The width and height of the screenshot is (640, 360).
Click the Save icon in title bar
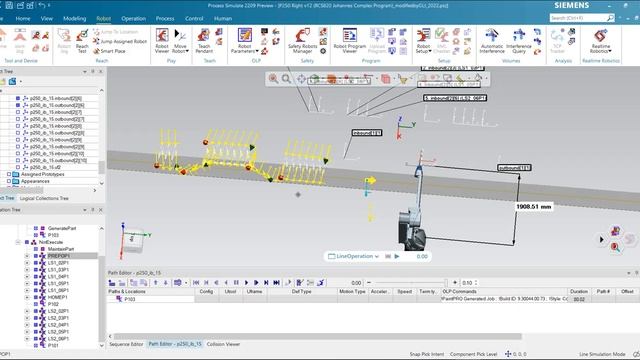pos(9,5)
